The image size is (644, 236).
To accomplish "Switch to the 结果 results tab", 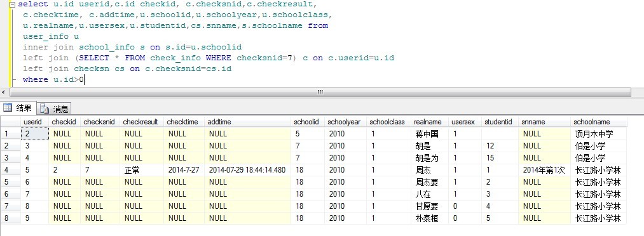I will 18,108.
